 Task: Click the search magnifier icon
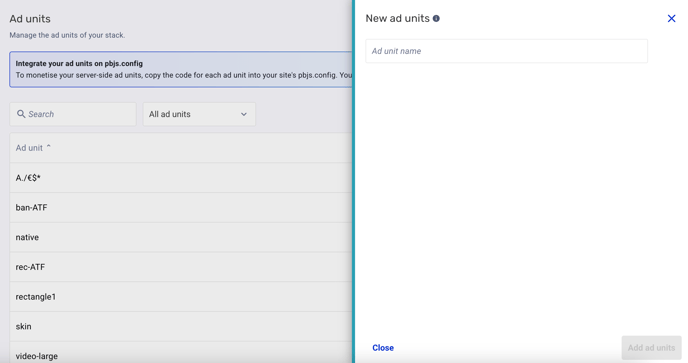point(21,114)
